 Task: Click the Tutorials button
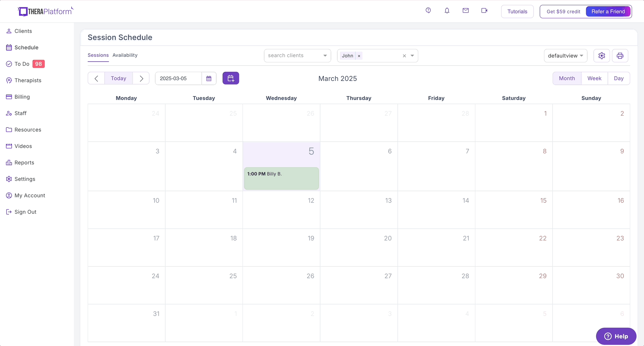click(517, 12)
